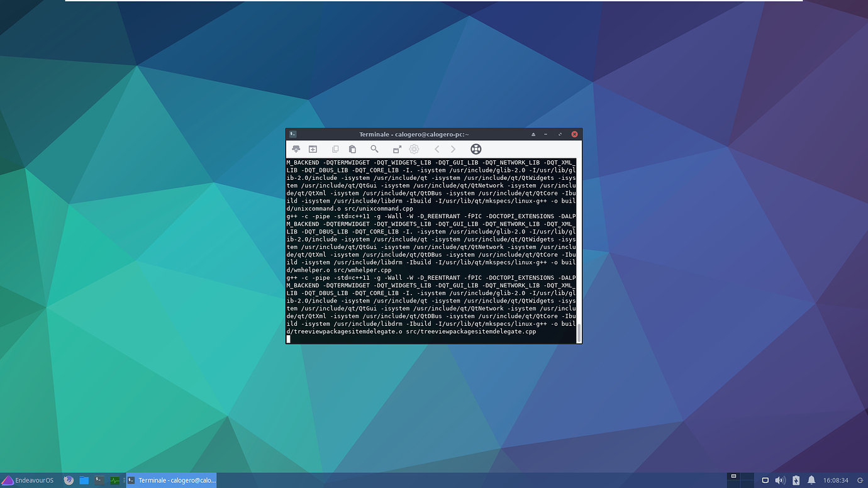Detach the current tab into a new window

click(x=397, y=149)
